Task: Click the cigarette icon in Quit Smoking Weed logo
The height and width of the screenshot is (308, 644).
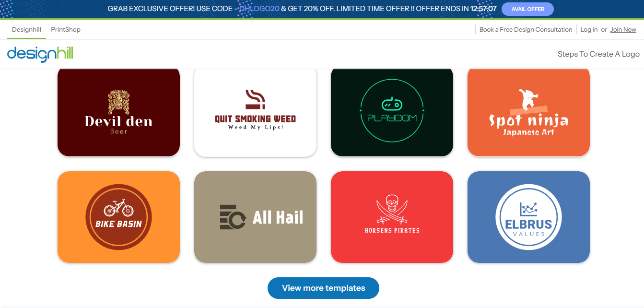Action: tap(255, 99)
